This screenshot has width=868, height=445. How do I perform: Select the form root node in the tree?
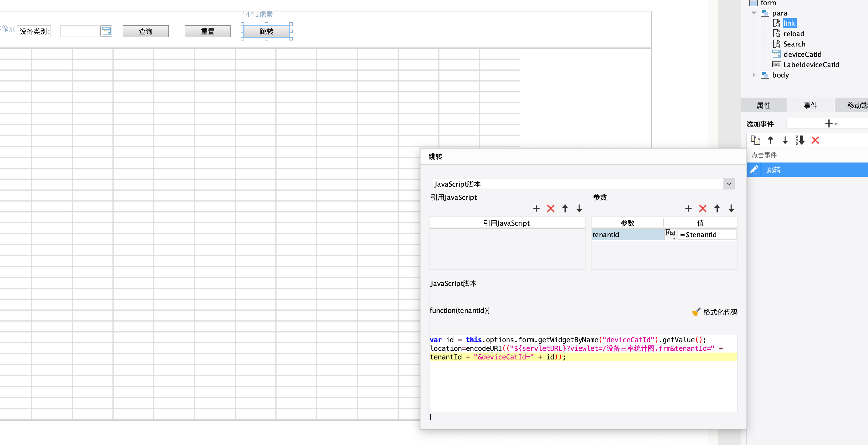pyautogui.click(x=768, y=3)
